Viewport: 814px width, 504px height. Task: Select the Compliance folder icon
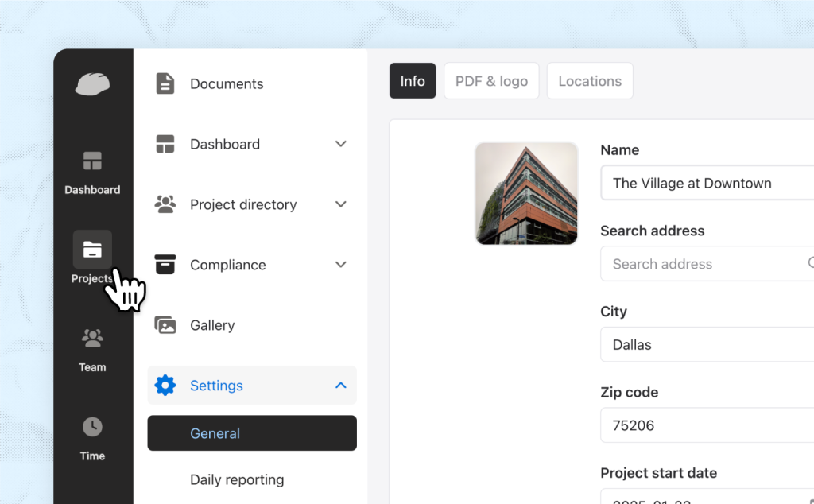165,264
